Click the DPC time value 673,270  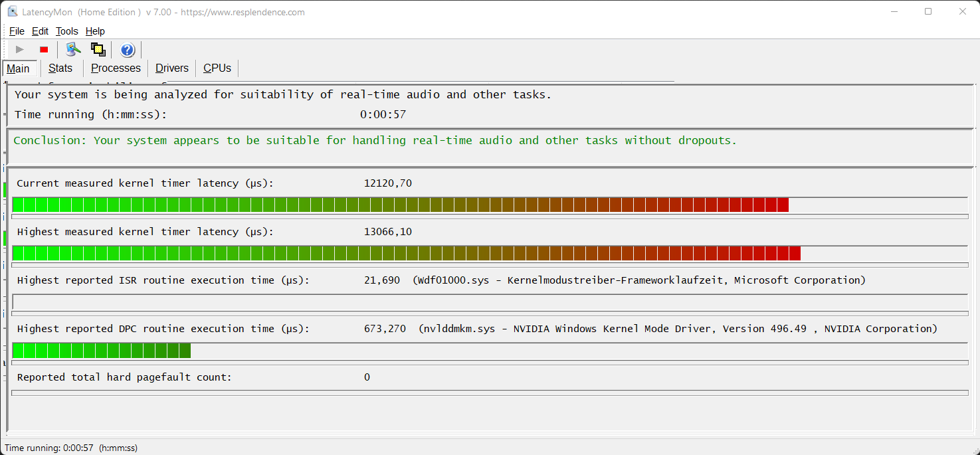[385, 329]
